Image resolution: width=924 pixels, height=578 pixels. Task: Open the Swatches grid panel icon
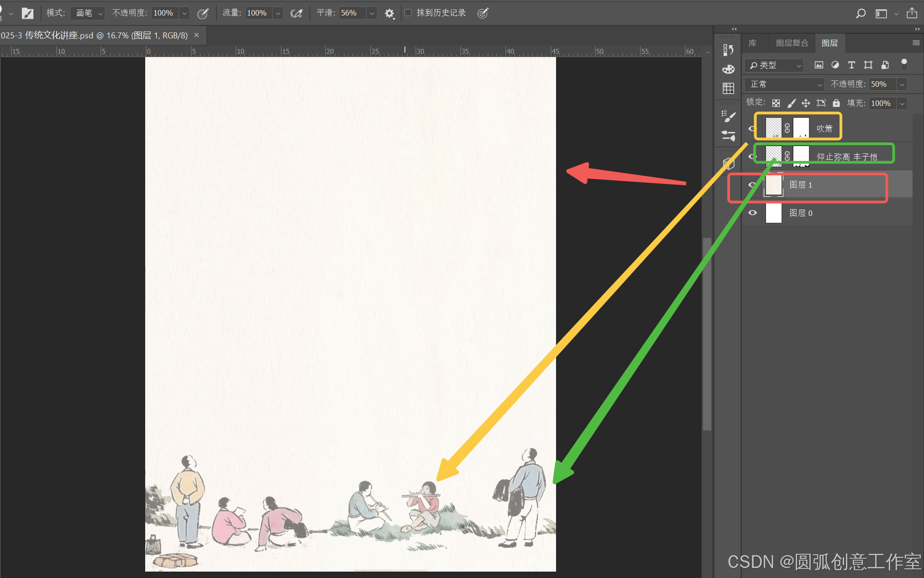[728, 88]
